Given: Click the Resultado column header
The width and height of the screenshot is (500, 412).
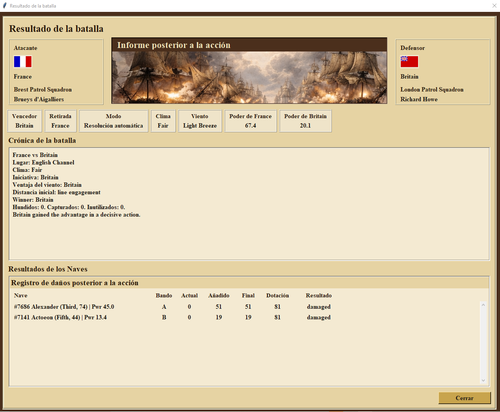Looking at the screenshot, I should 319,295.
